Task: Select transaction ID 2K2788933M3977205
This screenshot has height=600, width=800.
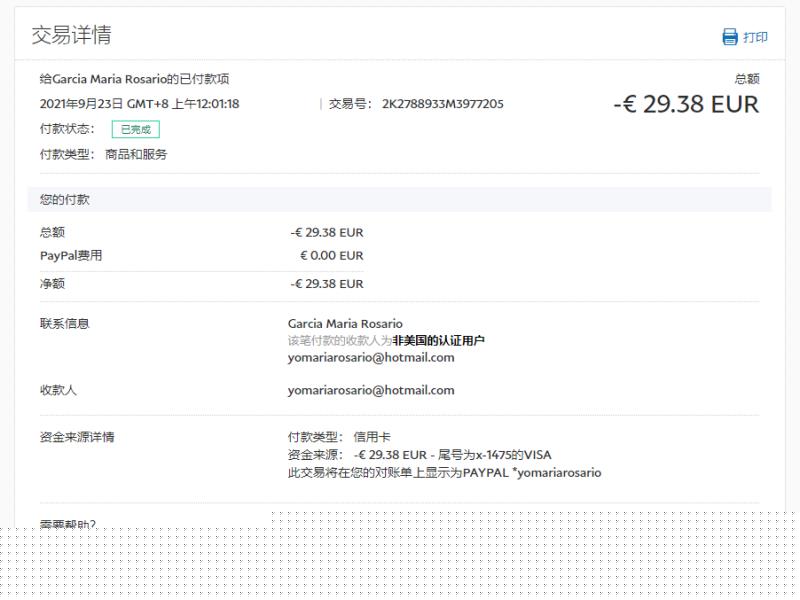Action: 442,103
